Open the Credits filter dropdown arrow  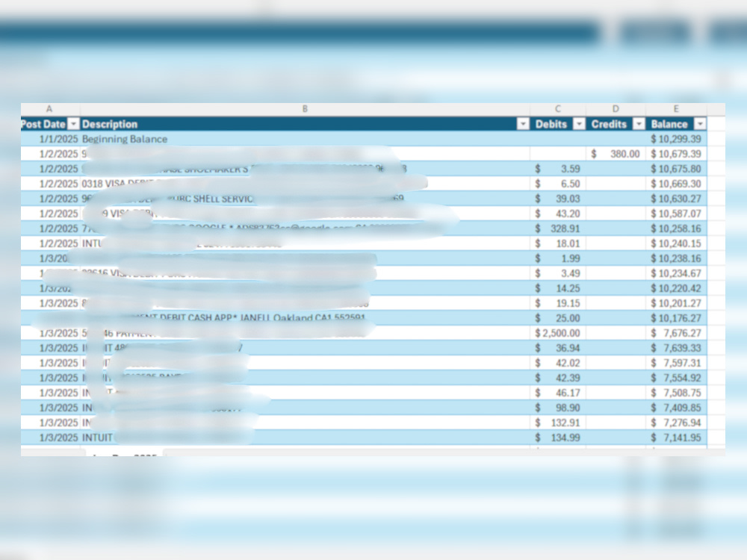click(639, 124)
